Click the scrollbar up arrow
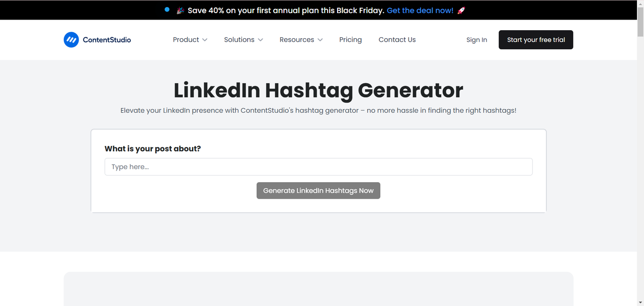644x306 pixels. click(640, 4)
